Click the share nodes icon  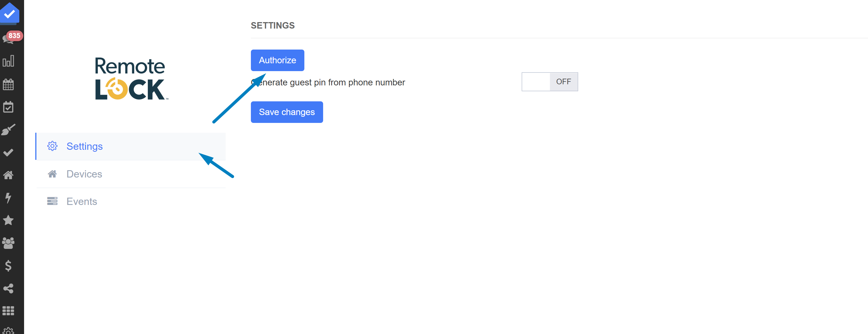tap(8, 288)
